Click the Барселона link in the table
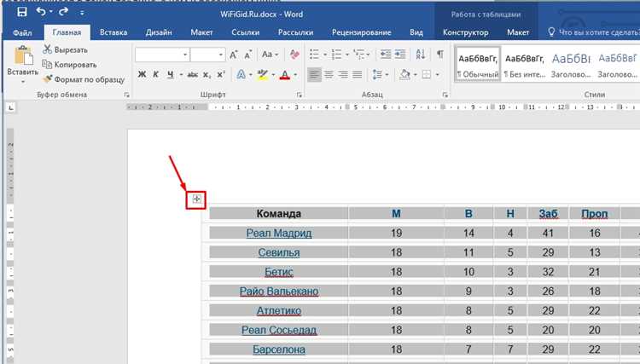The height and width of the screenshot is (364, 640). click(279, 350)
